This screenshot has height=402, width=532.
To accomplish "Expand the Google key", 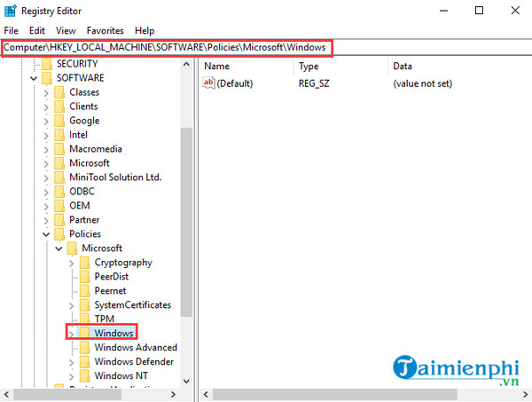I will 46,122.
